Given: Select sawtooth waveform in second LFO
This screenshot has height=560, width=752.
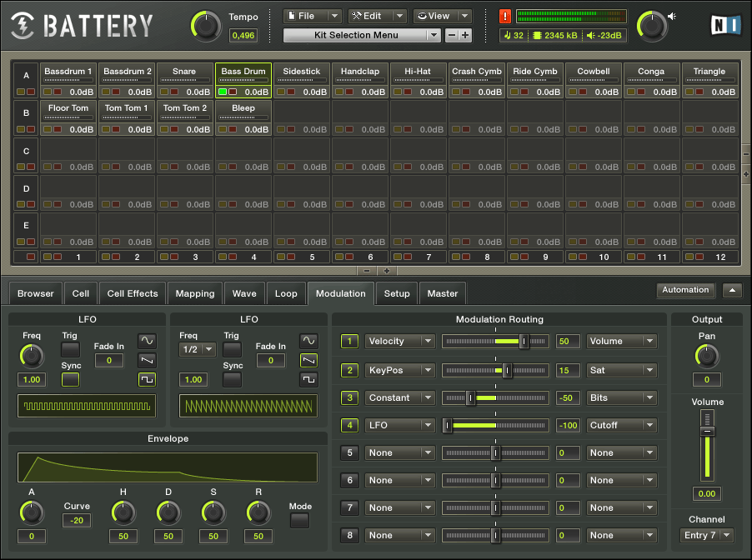Looking at the screenshot, I should click(x=308, y=360).
